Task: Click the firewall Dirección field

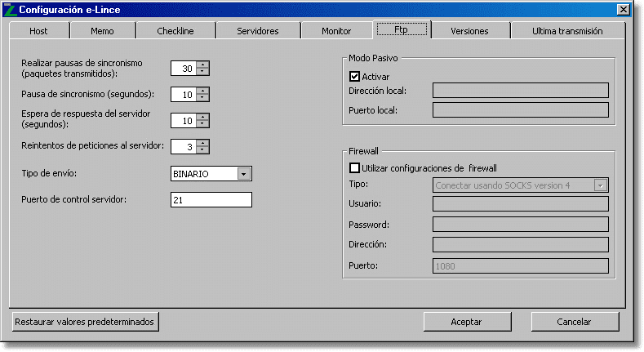Action: click(x=521, y=244)
